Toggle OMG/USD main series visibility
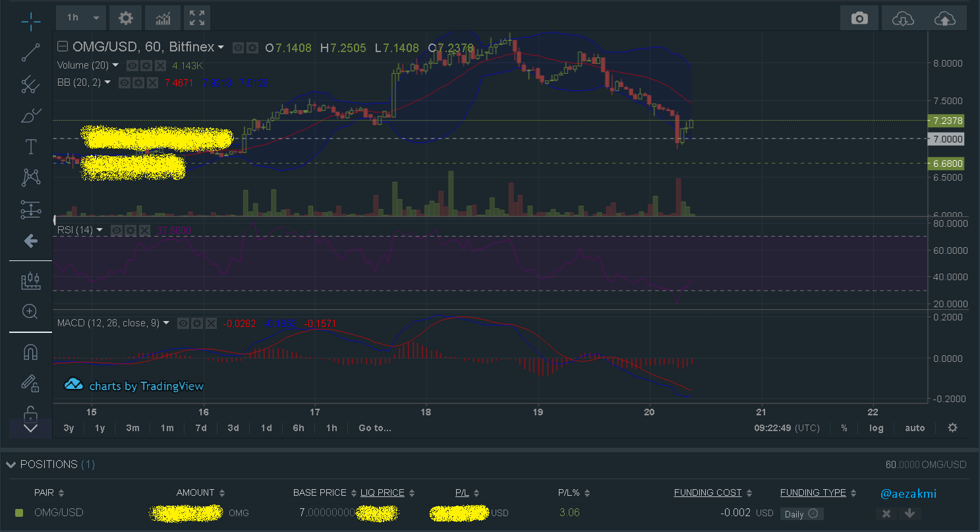This screenshot has width=980, height=532. 239,48
